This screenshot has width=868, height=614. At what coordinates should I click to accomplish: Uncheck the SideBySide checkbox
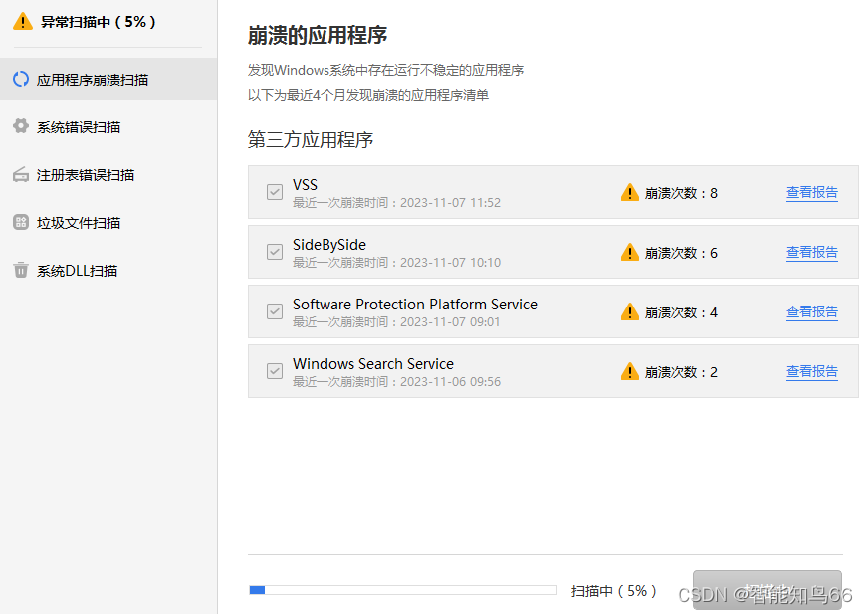[x=275, y=252]
